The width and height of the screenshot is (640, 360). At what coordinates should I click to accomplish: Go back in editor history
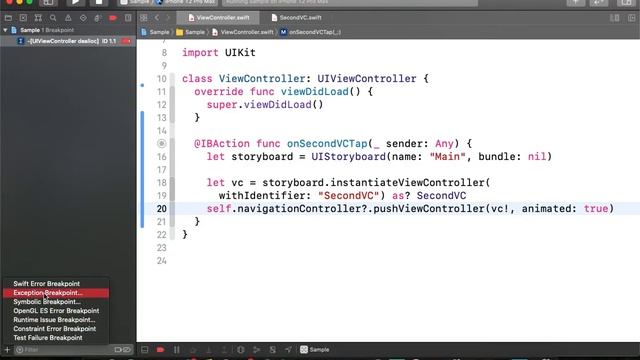point(157,18)
